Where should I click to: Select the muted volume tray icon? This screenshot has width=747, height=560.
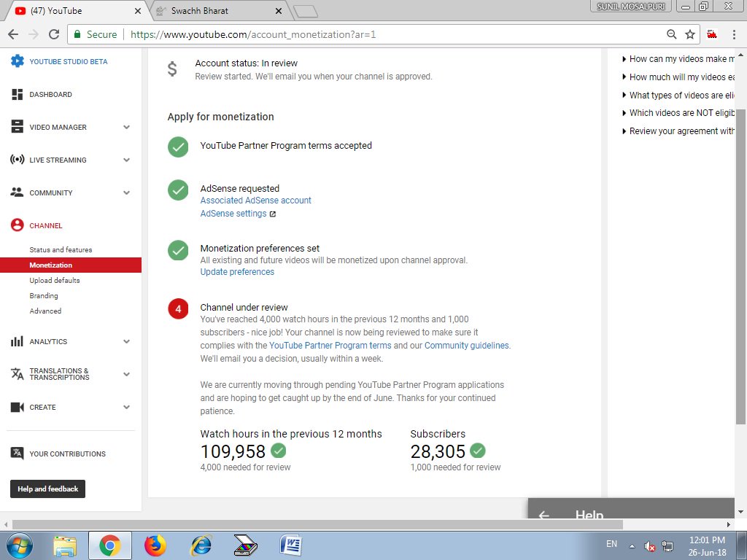[x=649, y=546]
